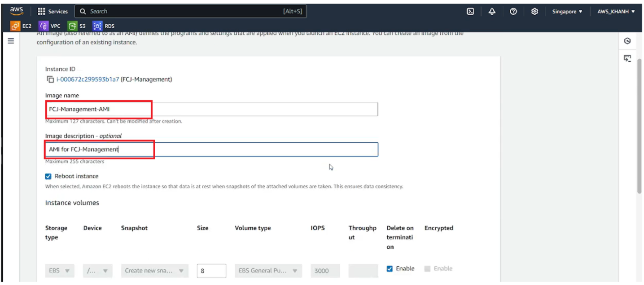Toggle Delete on termination Enable checkbox
The image size is (644, 285).
click(x=390, y=269)
